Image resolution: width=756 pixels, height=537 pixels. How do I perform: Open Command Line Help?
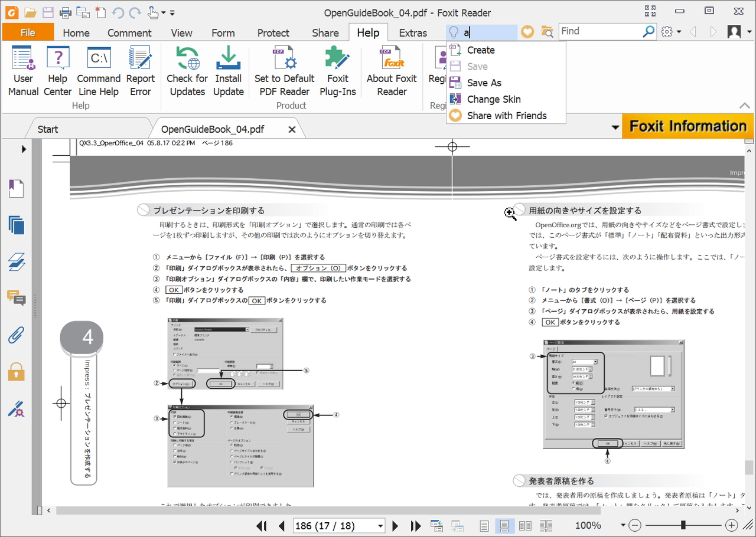(99, 71)
